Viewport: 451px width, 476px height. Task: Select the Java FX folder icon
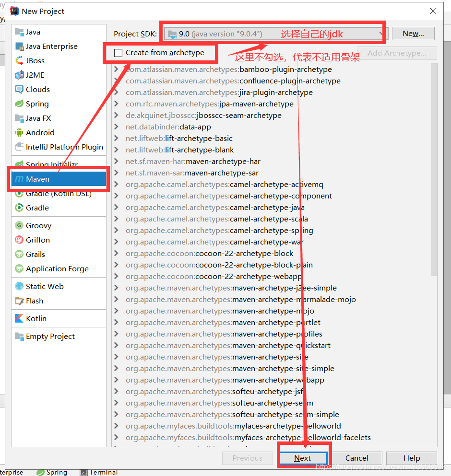(x=19, y=118)
